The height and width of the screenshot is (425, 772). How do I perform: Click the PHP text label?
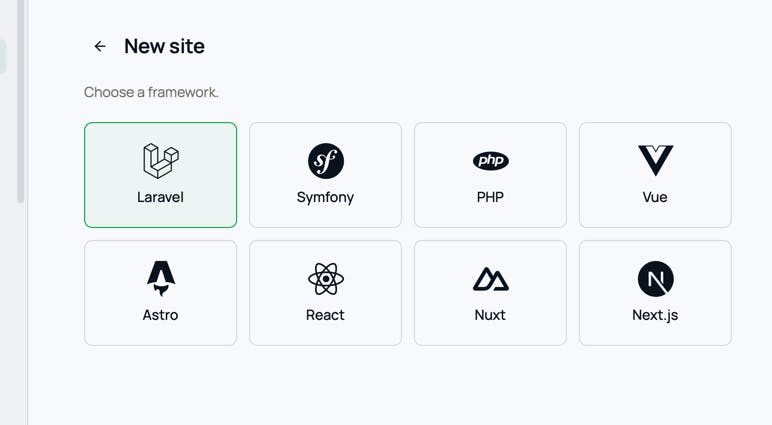tap(490, 197)
